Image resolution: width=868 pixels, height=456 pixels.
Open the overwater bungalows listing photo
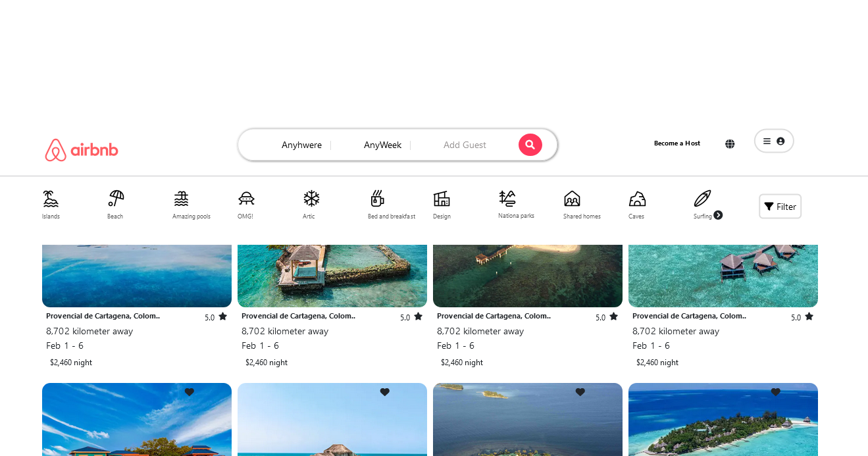click(x=723, y=276)
